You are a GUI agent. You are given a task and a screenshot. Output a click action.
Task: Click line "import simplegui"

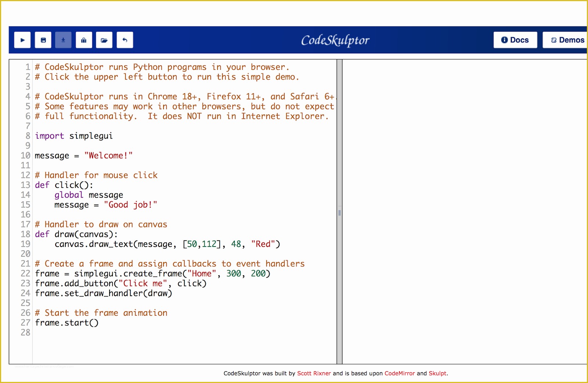[74, 136]
